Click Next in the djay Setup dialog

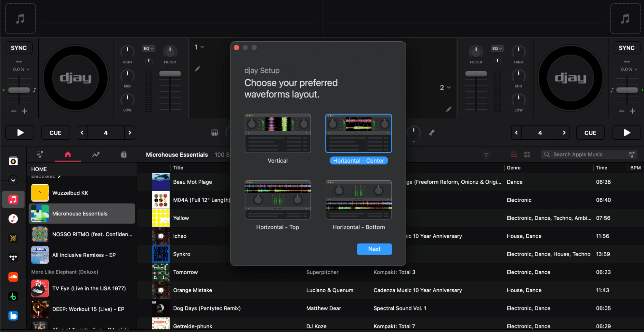click(x=374, y=249)
